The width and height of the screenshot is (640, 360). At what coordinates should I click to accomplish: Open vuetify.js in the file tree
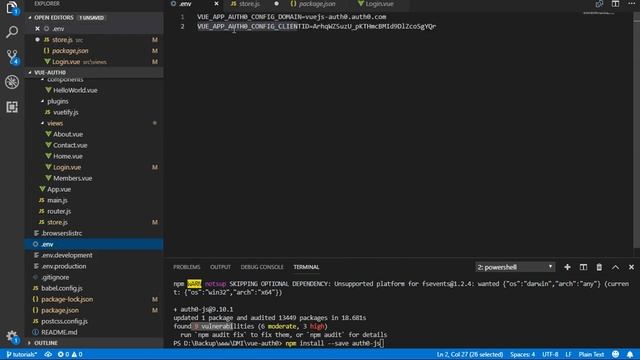pos(65,112)
